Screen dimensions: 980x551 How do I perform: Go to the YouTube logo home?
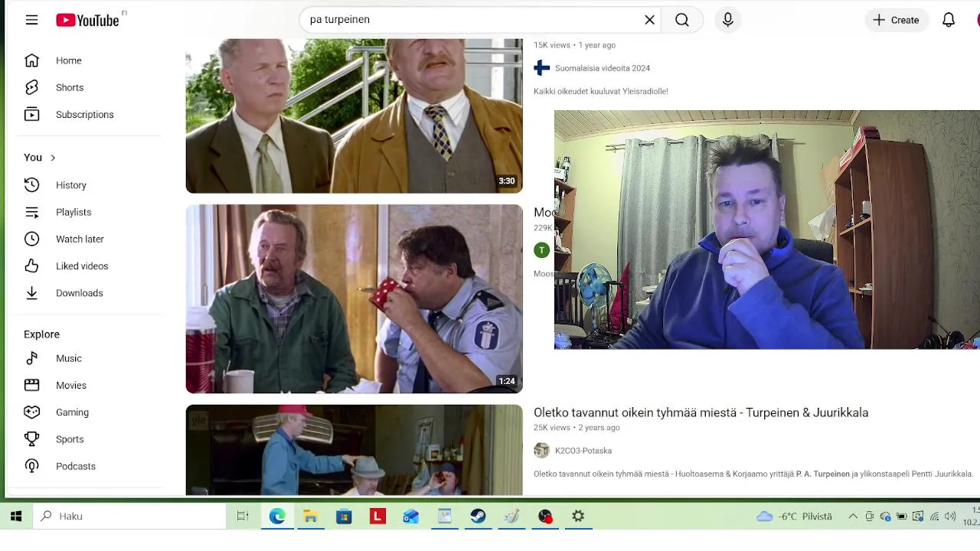pos(87,20)
